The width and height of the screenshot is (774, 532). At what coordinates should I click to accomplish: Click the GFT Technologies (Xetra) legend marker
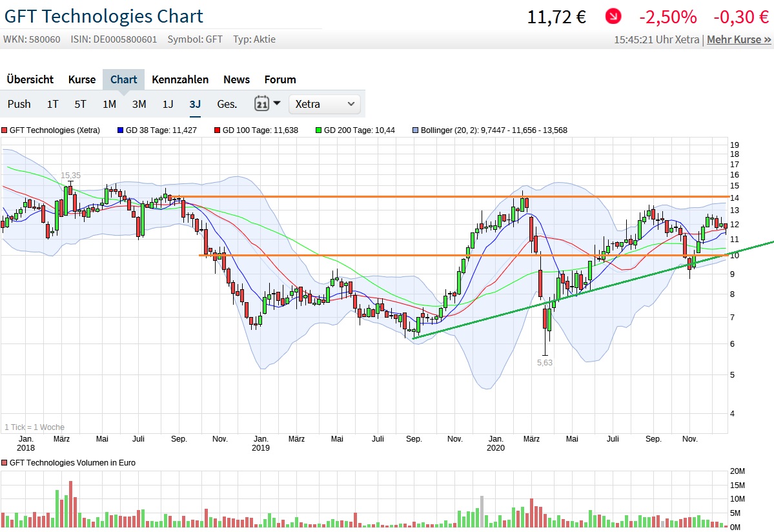[x=4, y=130]
